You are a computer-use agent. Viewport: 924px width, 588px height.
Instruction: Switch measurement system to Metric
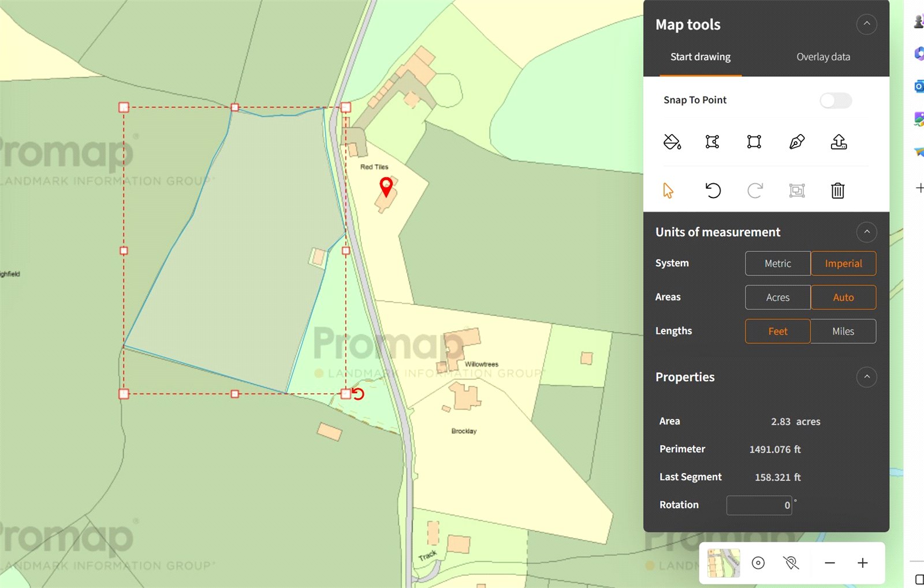click(x=777, y=263)
